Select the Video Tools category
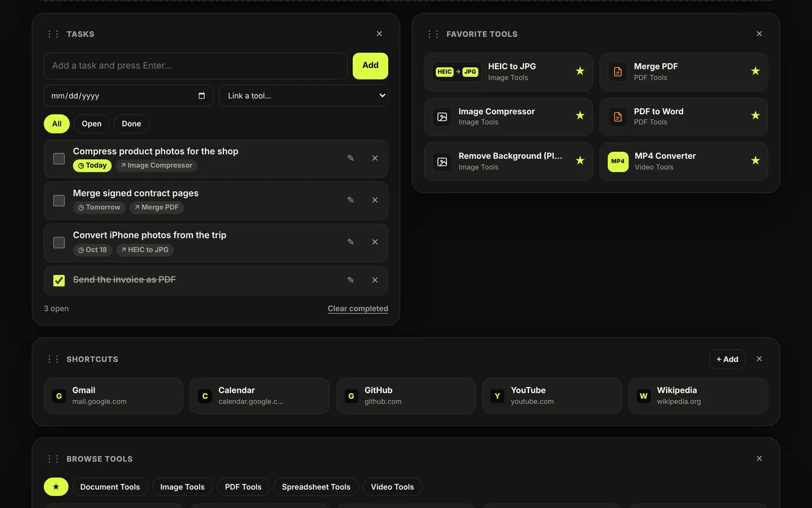 [x=392, y=487]
